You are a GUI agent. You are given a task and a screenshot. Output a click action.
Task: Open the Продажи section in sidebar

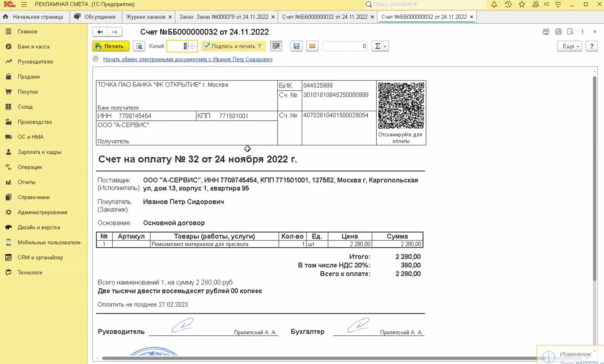coord(29,77)
